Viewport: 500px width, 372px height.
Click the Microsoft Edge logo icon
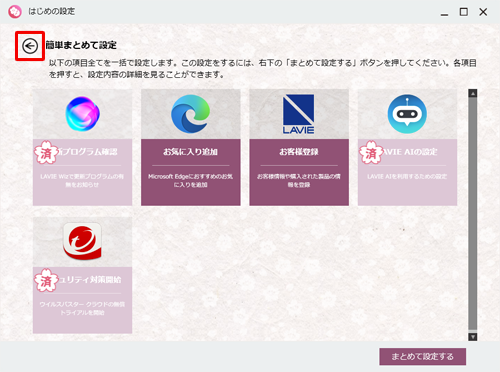tap(191, 114)
